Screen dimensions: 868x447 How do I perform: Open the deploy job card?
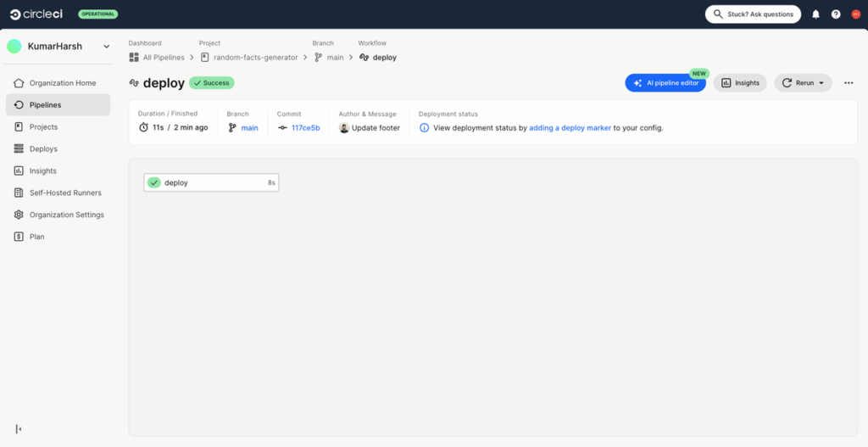(x=211, y=183)
